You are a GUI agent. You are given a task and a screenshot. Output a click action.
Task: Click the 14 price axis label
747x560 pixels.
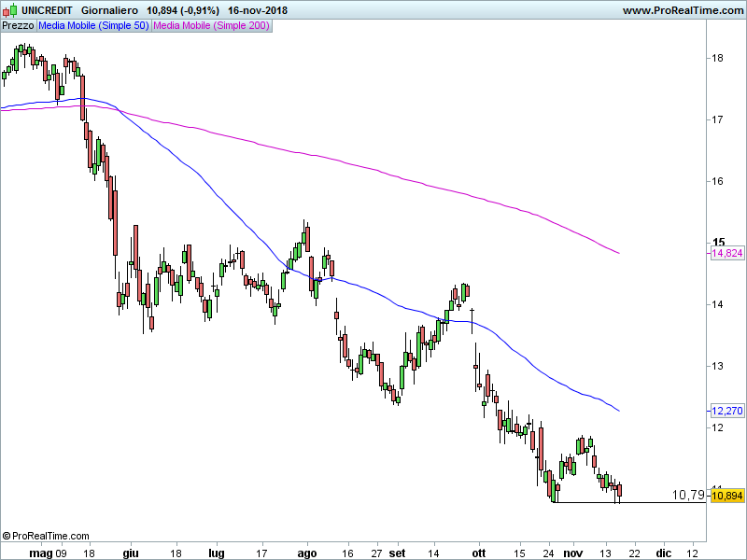717,304
